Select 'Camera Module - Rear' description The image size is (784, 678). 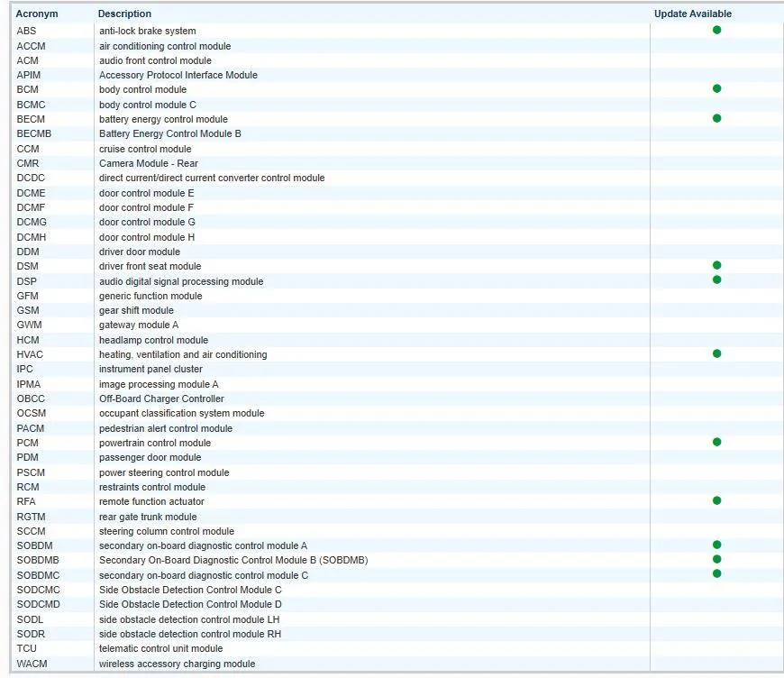click(149, 163)
